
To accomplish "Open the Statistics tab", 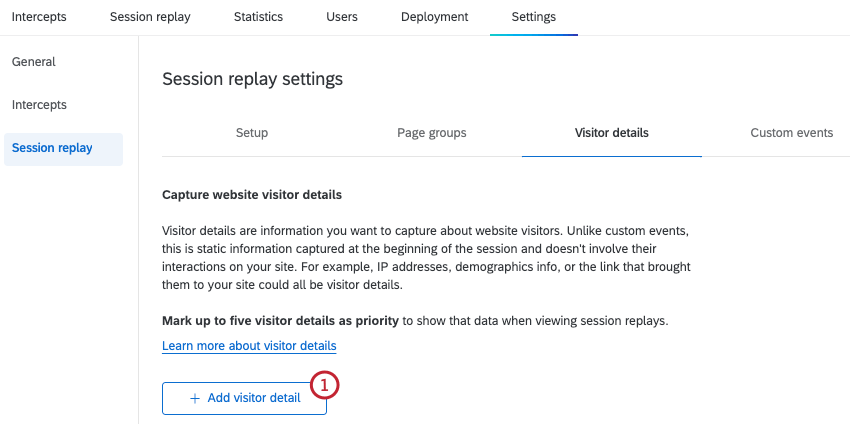I will (259, 17).
